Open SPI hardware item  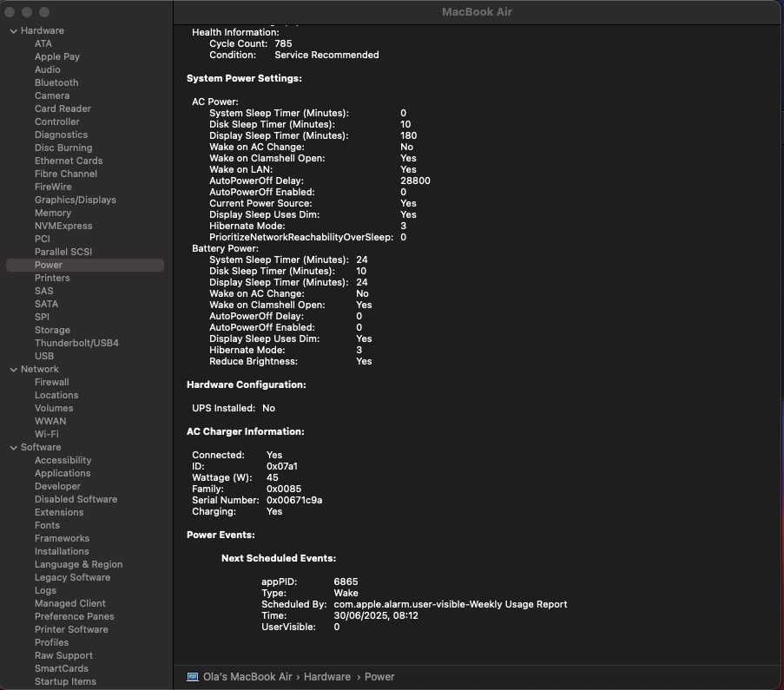[x=42, y=317]
